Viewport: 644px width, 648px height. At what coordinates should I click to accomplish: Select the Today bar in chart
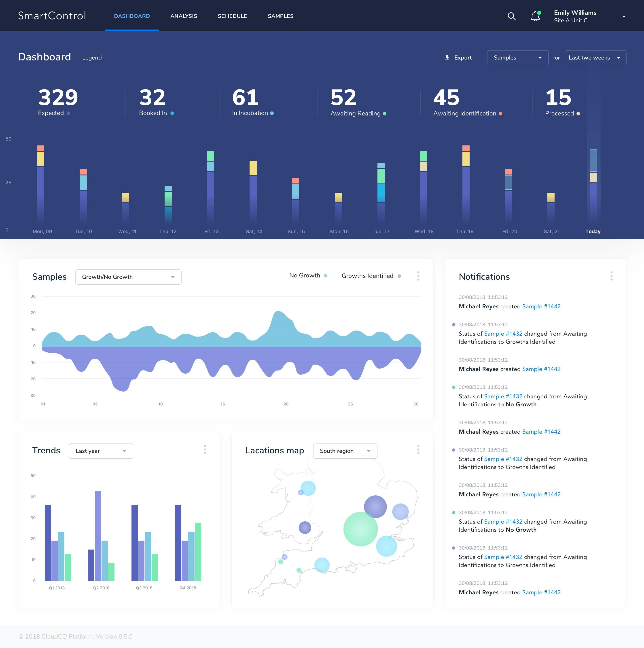(593, 188)
